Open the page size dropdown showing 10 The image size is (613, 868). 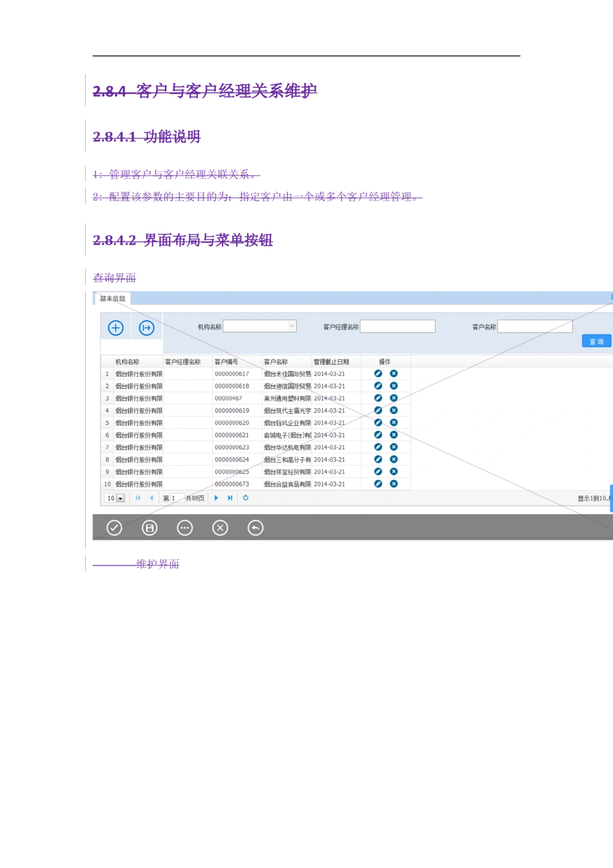click(120, 499)
